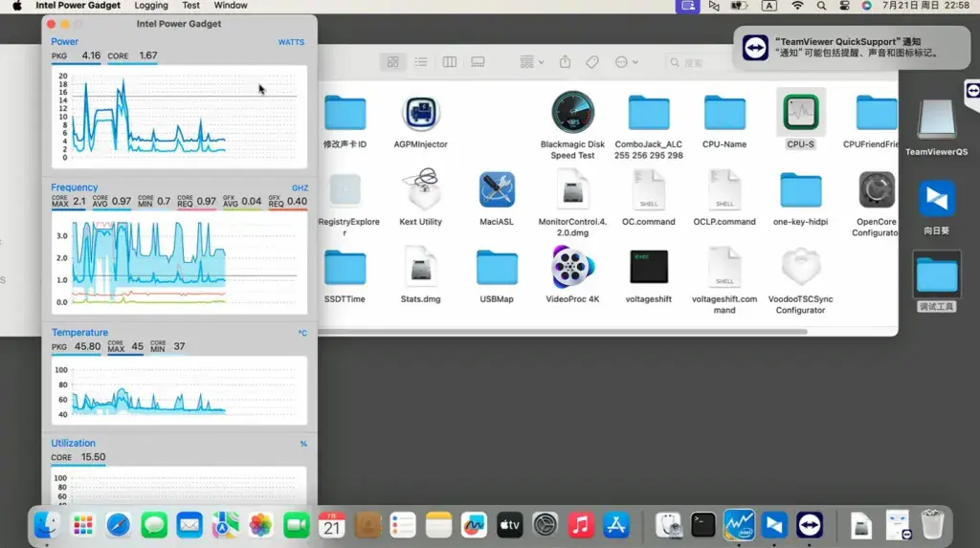The image size is (980, 548).
Task: Open the Intel Power Gadget menu
Action: [x=78, y=6]
